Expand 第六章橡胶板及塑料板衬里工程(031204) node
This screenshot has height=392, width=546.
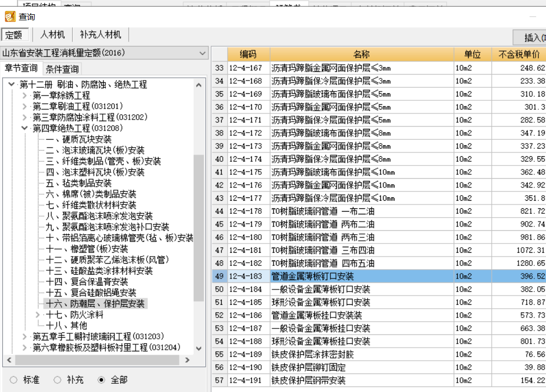(x=24, y=348)
